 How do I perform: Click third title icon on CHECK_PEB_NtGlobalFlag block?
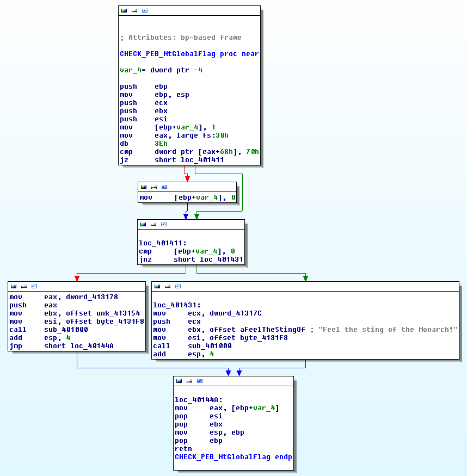pos(144,10)
